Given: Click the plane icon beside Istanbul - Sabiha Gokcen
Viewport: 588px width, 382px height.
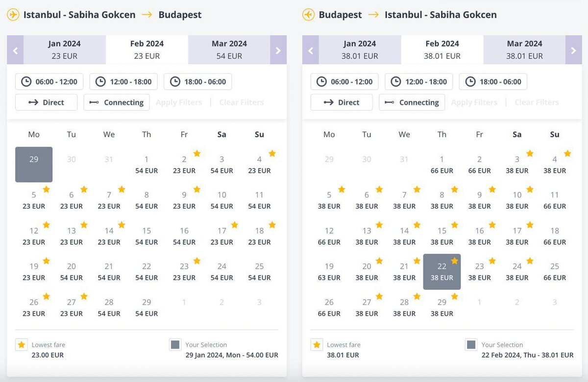Looking at the screenshot, I should tap(13, 15).
